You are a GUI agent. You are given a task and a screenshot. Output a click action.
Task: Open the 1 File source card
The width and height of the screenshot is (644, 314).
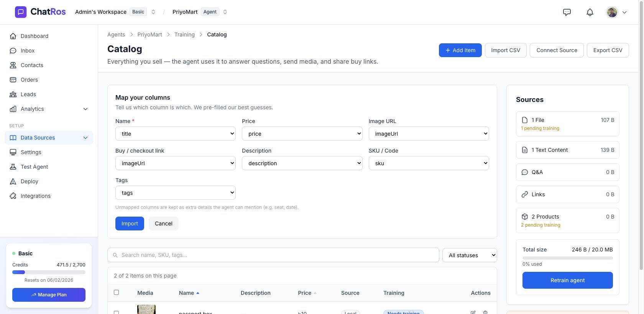tap(568, 124)
